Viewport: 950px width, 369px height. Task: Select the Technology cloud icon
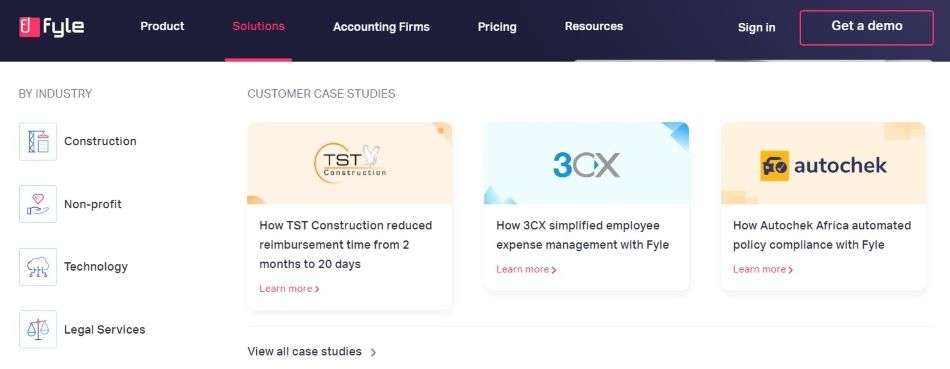click(38, 267)
